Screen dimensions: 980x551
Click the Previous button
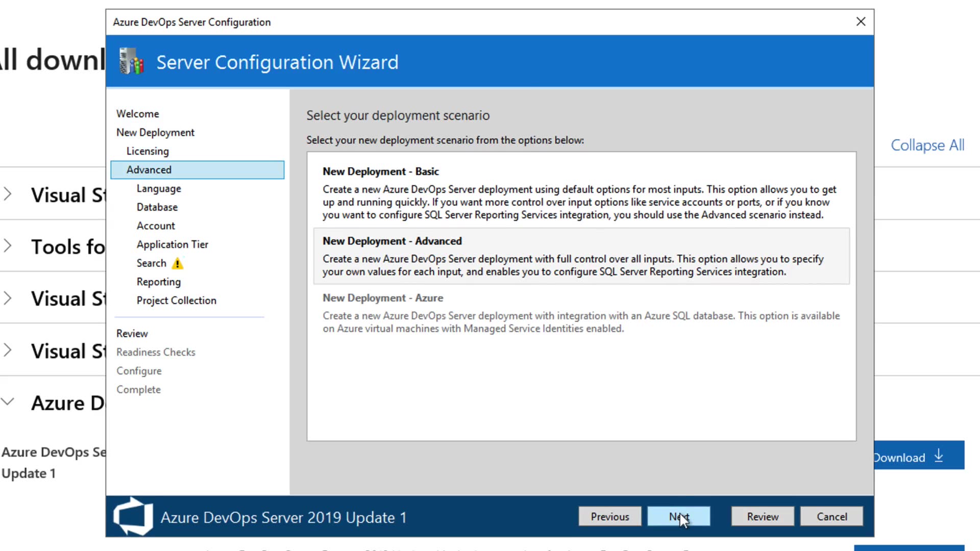609,516
